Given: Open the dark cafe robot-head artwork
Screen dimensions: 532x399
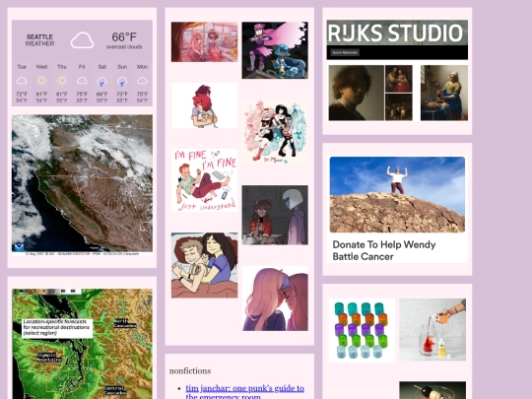Looking at the screenshot, I should 275,215.
